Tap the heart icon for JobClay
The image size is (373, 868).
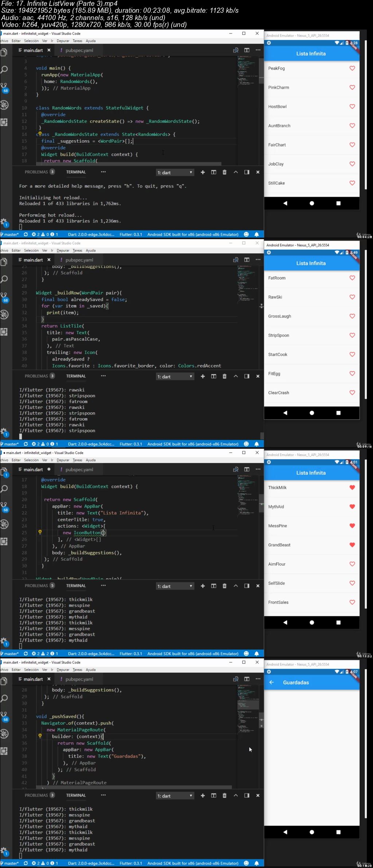click(352, 164)
